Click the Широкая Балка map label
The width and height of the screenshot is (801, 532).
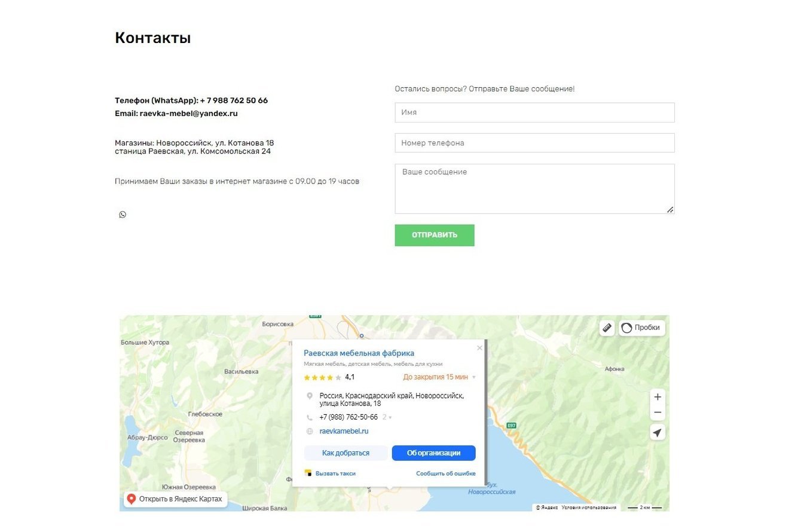click(265, 509)
